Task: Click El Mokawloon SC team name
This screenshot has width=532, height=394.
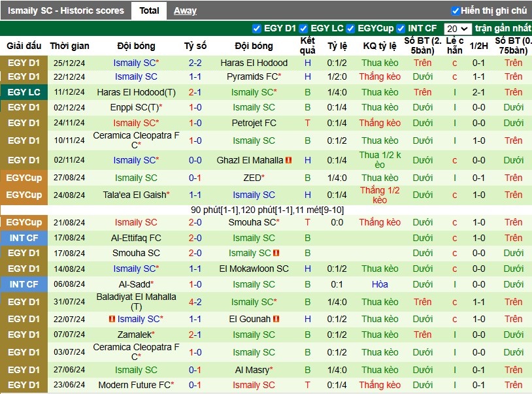Action: 254,269
